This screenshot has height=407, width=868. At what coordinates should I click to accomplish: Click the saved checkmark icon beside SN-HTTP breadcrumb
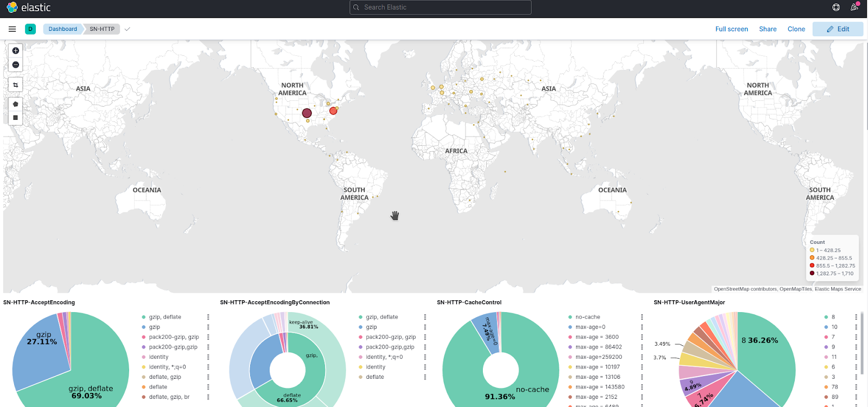pos(127,29)
